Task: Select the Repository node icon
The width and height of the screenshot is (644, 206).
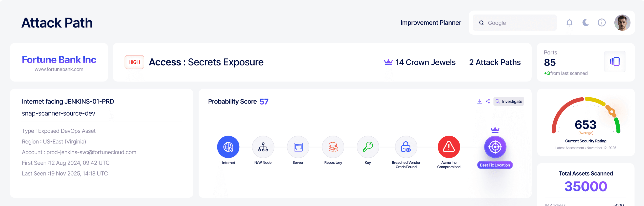Action: (333, 147)
